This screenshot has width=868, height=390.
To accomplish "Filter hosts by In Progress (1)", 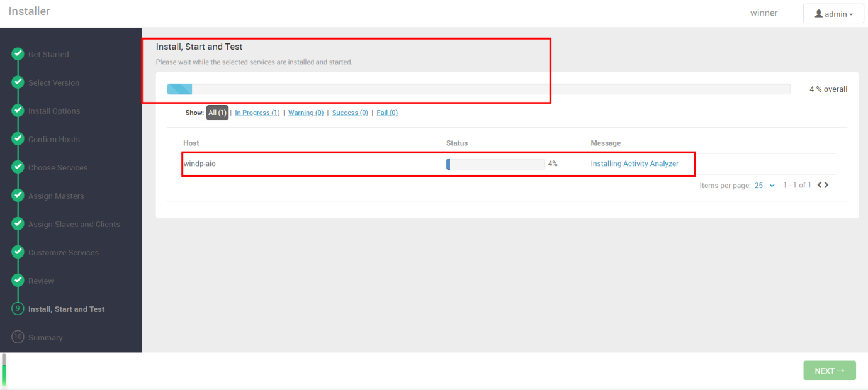I will [257, 113].
